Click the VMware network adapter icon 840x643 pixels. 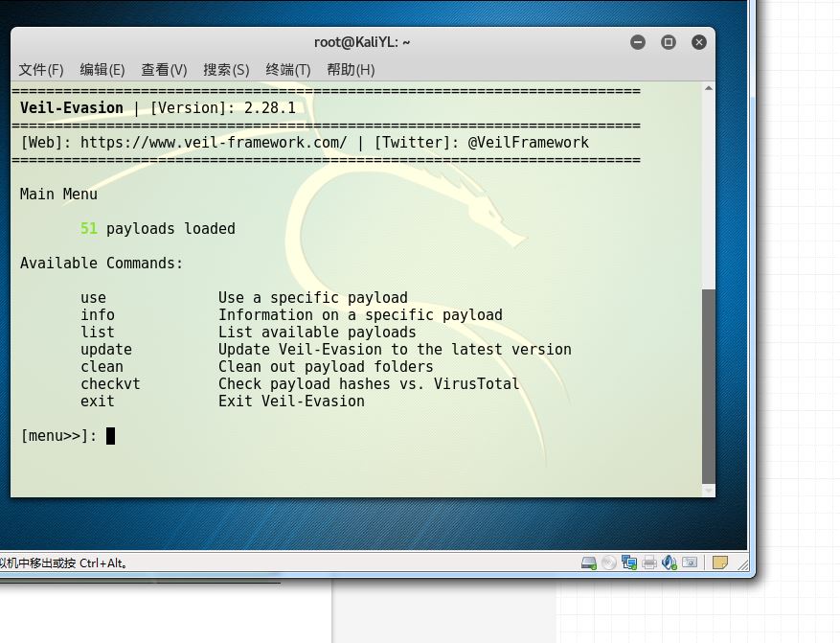click(629, 563)
